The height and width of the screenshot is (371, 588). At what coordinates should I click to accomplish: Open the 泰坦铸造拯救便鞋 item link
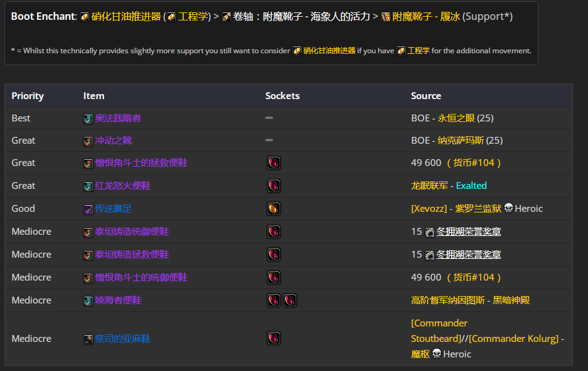click(x=131, y=255)
